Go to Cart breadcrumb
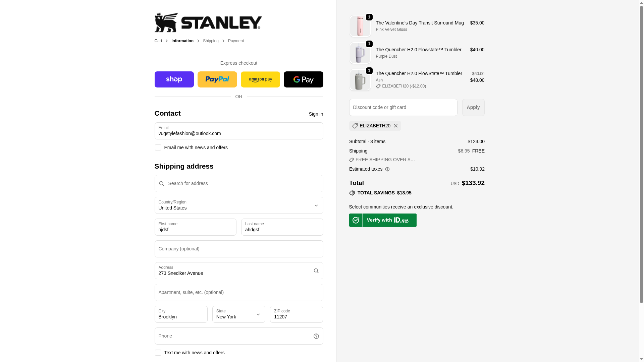Screen dimensions: 644x362 (x=158, y=41)
